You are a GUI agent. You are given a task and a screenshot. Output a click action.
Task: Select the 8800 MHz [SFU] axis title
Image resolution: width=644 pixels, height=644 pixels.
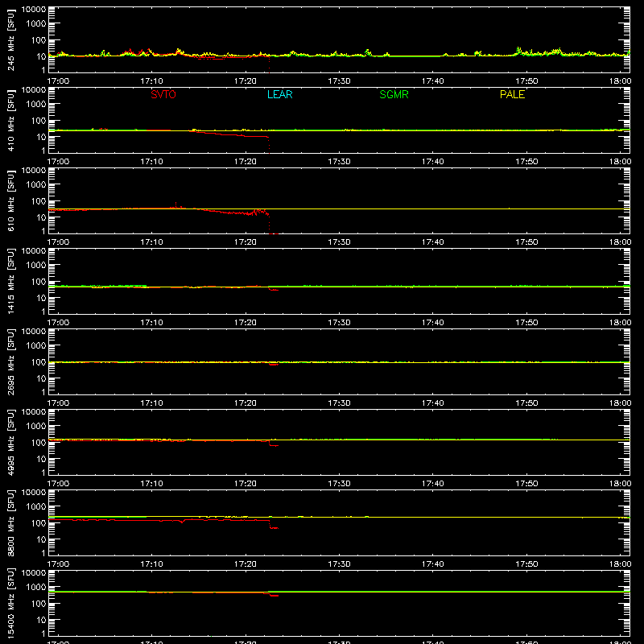(10, 522)
